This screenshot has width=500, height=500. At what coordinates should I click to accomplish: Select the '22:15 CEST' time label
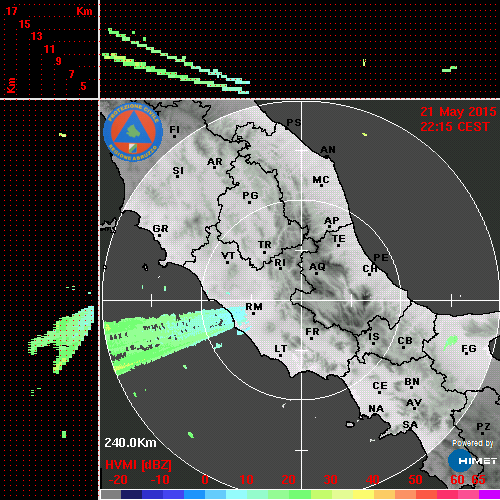(455, 127)
